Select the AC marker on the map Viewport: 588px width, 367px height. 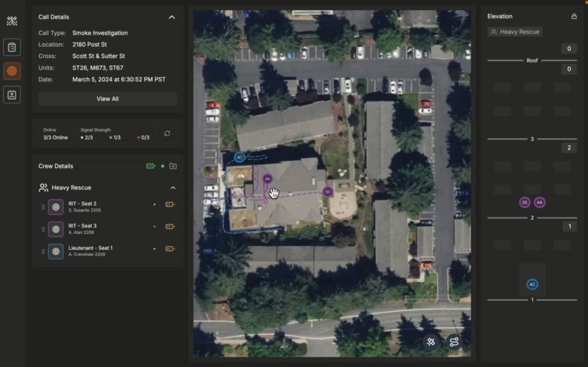(x=239, y=157)
